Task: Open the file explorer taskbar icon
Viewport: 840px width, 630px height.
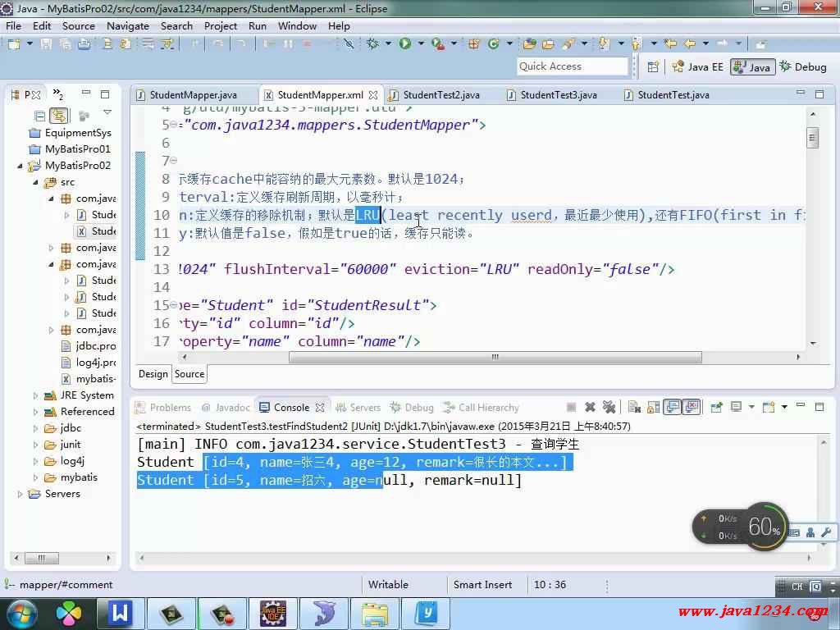Action: (x=375, y=614)
